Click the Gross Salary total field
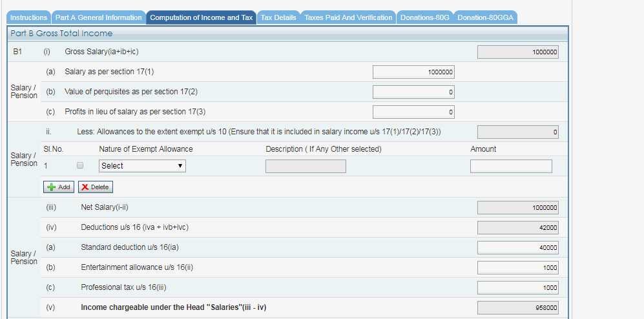This screenshot has width=644, height=319. click(517, 53)
